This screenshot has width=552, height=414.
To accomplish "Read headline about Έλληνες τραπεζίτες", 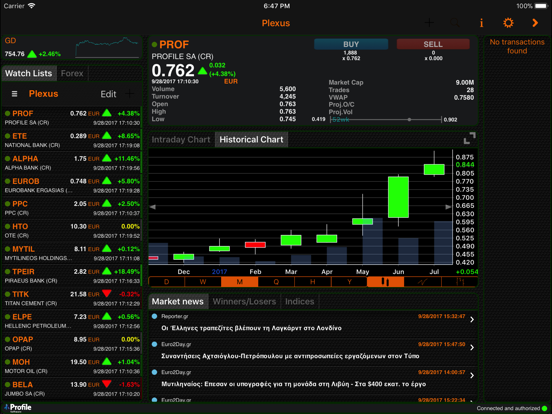I will (x=251, y=328).
